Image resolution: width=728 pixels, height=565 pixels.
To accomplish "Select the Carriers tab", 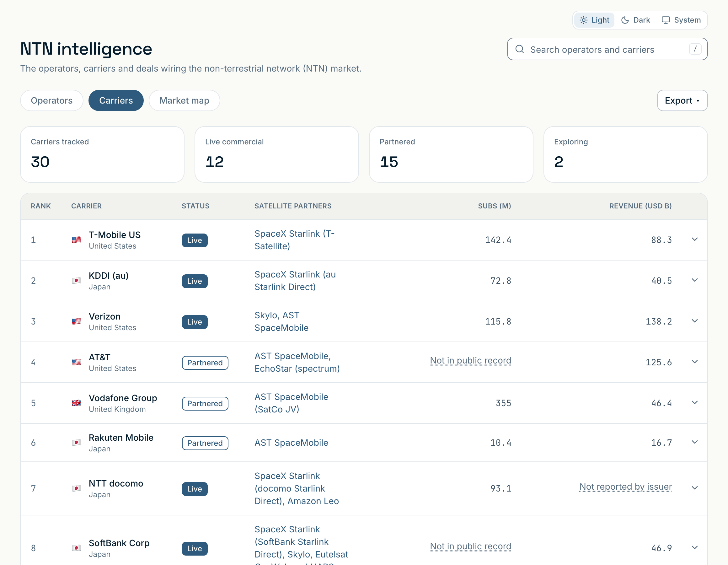I will pyautogui.click(x=116, y=100).
